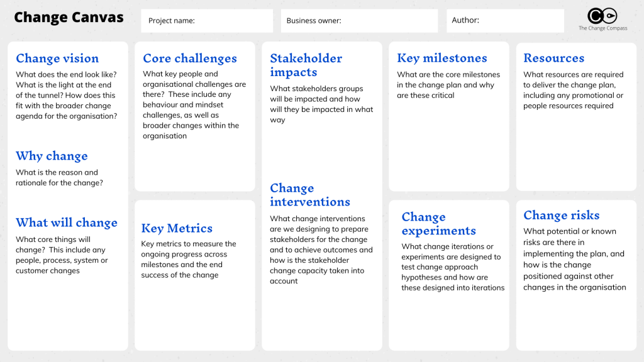Select the Change experiments heading
Screen dimensions: 644x362
point(438,223)
